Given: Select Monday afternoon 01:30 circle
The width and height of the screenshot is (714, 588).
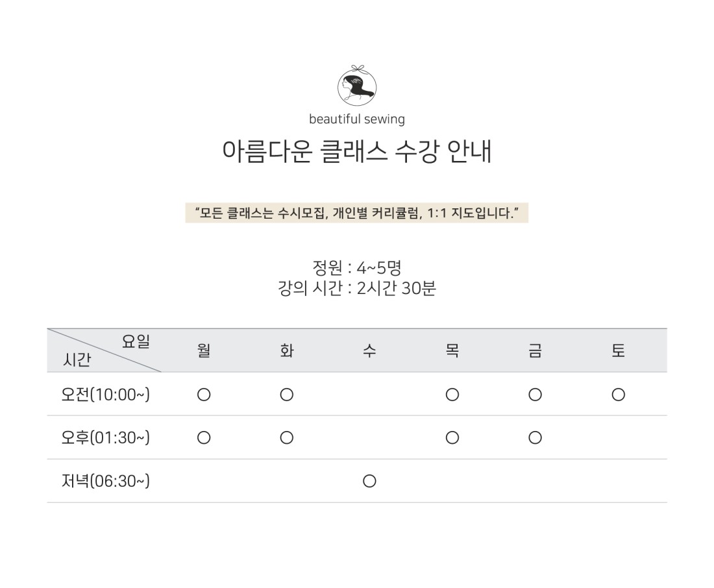Looking at the screenshot, I should point(204,437).
